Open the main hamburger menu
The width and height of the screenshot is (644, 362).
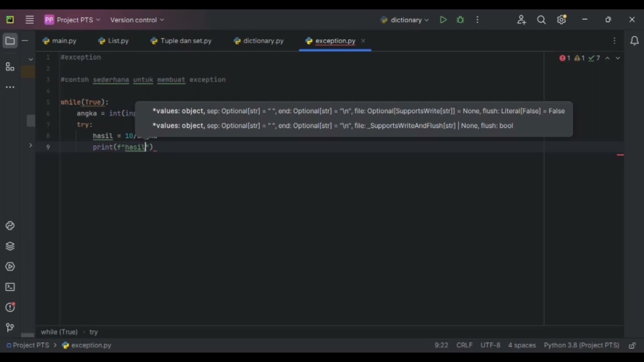pos(30,20)
